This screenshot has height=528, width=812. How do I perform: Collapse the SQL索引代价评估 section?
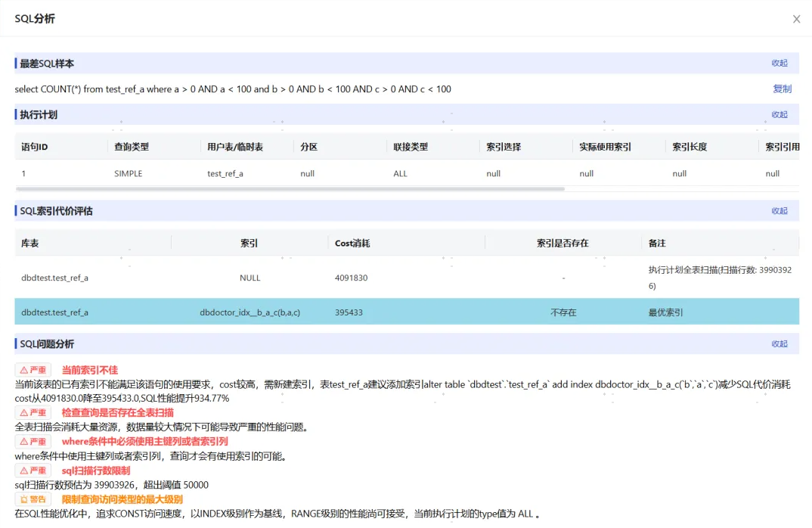(779, 210)
